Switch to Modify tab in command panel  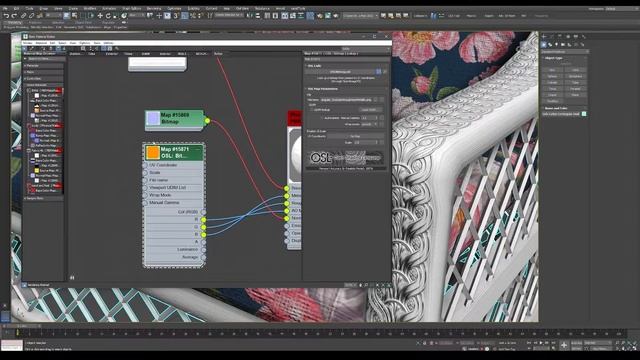(x=551, y=37)
